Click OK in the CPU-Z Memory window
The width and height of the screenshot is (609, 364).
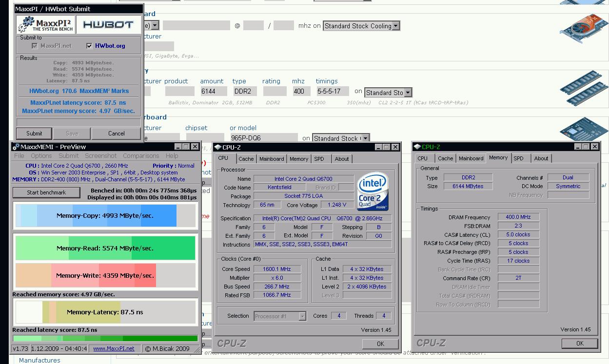pyautogui.click(x=580, y=343)
